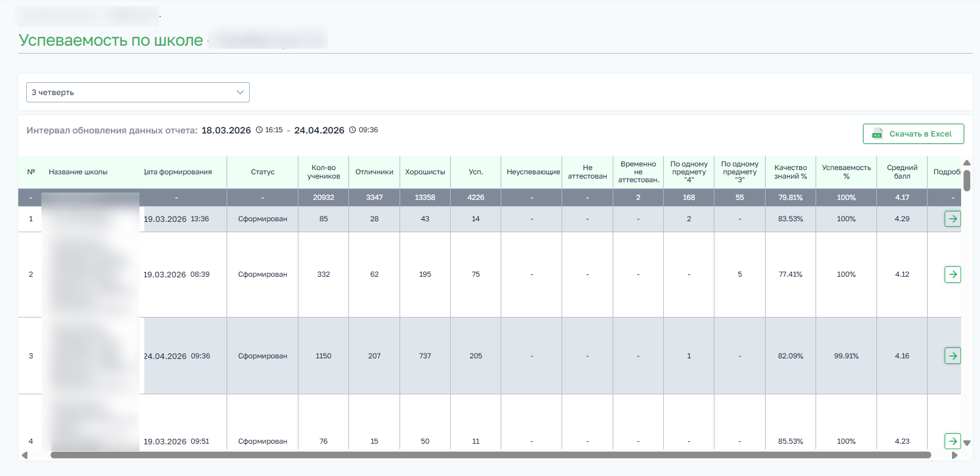Screen dimensions: 980x476
Task: Click the vertical scrollbar thumb
Action: [x=967, y=180]
